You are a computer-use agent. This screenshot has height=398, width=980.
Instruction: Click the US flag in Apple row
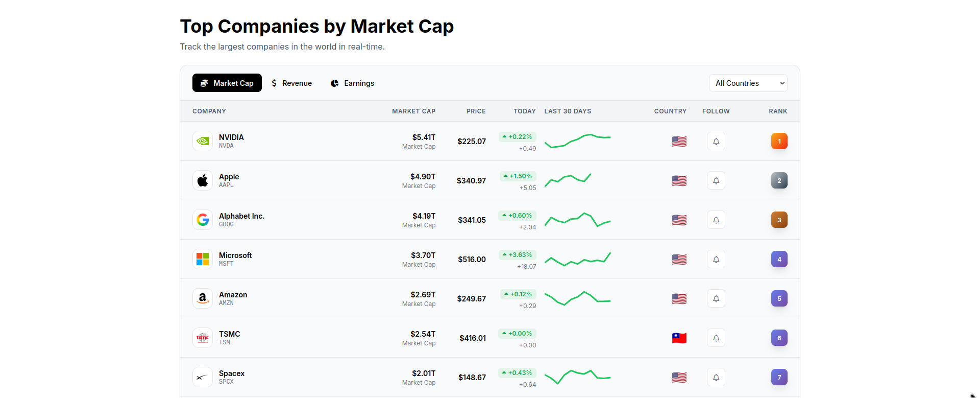coord(679,181)
